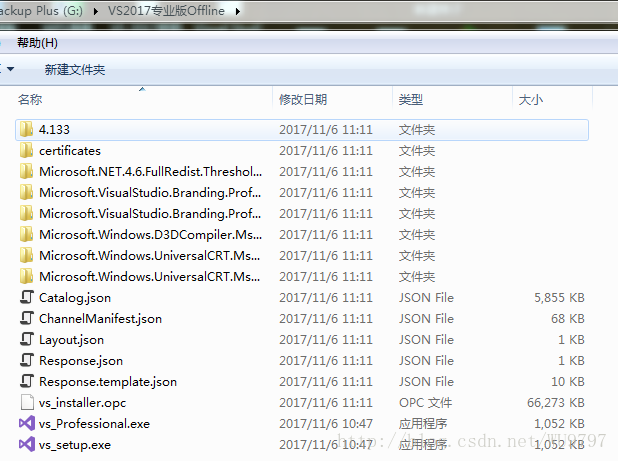The height and width of the screenshot is (461, 618).
Task: Click the 新建文件夹 button
Action: click(75, 70)
